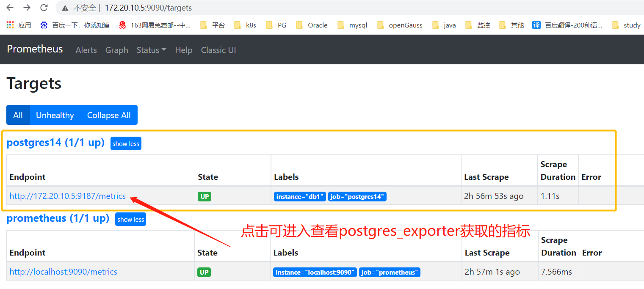
Task: Open the study bookmark folder
Action: 626,25
